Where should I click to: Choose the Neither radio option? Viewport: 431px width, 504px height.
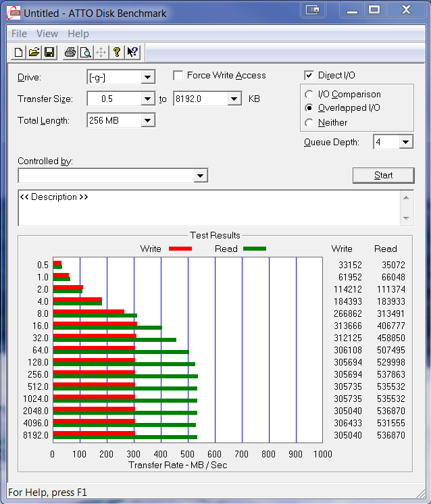pyautogui.click(x=309, y=123)
